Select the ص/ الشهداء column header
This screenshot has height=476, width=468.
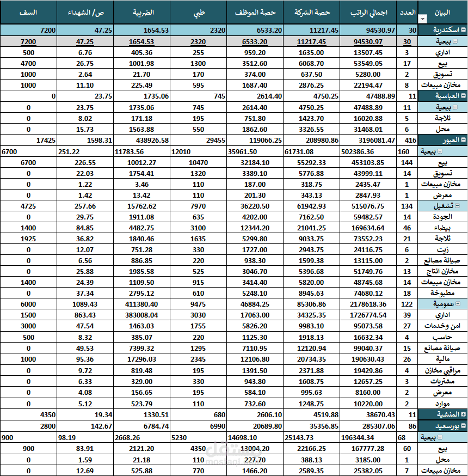tap(85, 12)
